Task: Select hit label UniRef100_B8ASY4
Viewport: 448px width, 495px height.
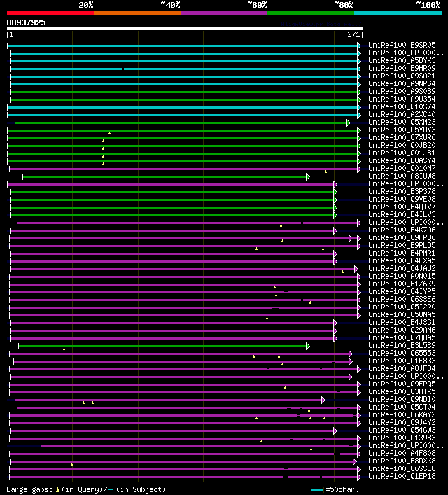Action: (x=402, y=161)
